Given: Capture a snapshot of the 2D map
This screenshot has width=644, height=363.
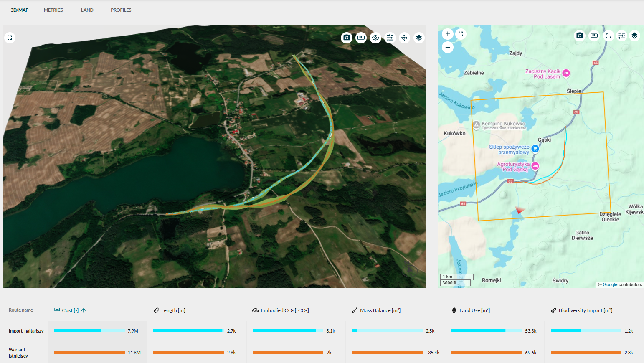Looking at the screenshot, I should point(580,36).
